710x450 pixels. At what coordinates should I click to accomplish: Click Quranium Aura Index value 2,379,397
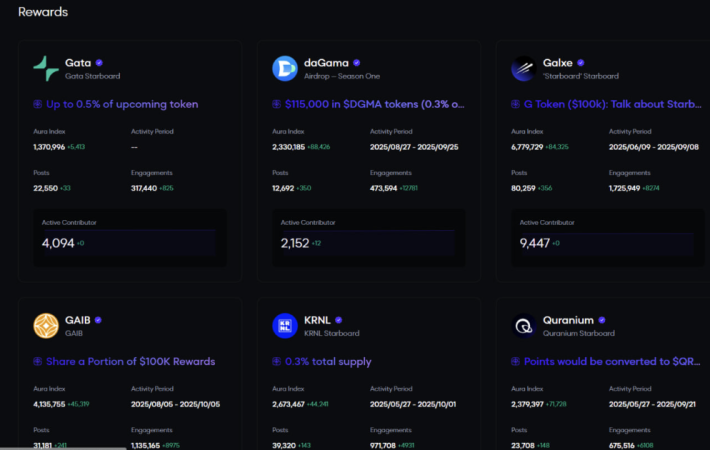click(x=527, y=404)
